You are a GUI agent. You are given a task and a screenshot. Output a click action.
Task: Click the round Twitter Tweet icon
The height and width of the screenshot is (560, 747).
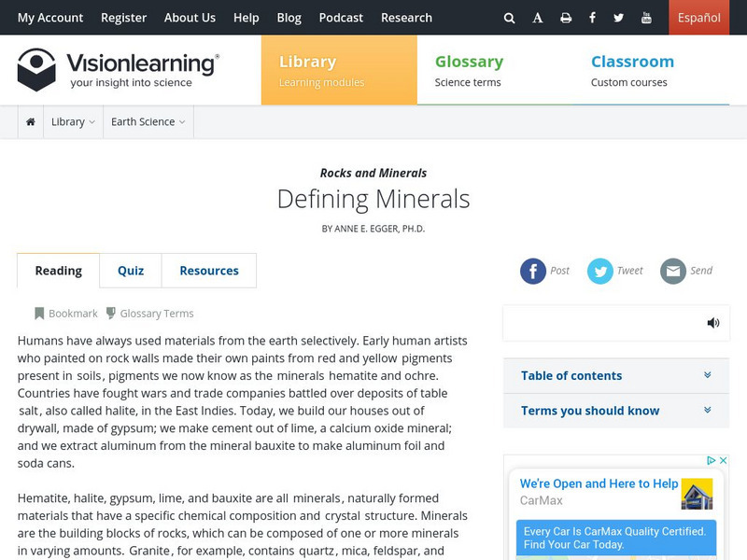tap(599, 271)
